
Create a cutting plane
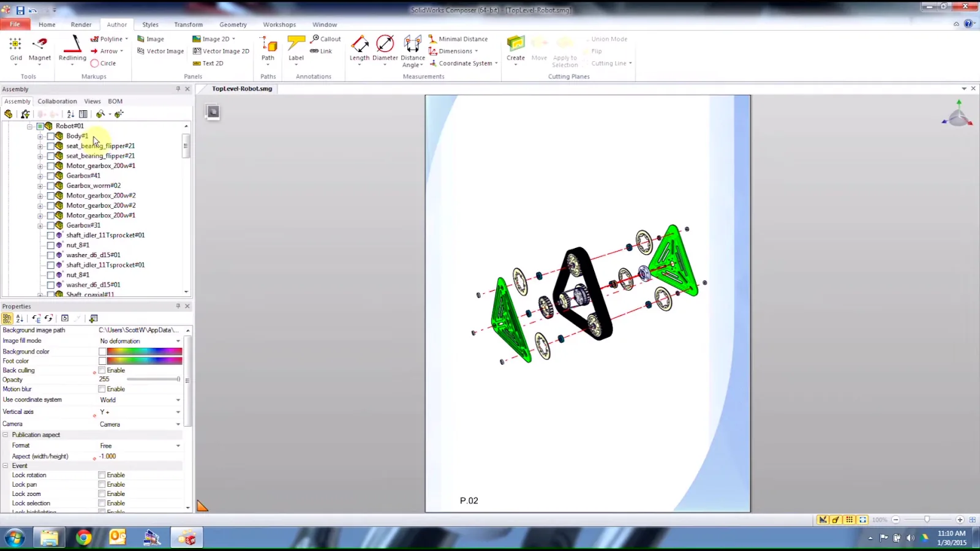(516, 50)
